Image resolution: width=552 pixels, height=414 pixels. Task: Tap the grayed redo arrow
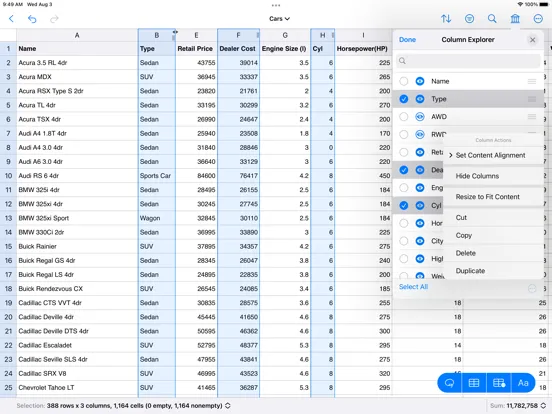pyautogui.click(x=54, y=19)
